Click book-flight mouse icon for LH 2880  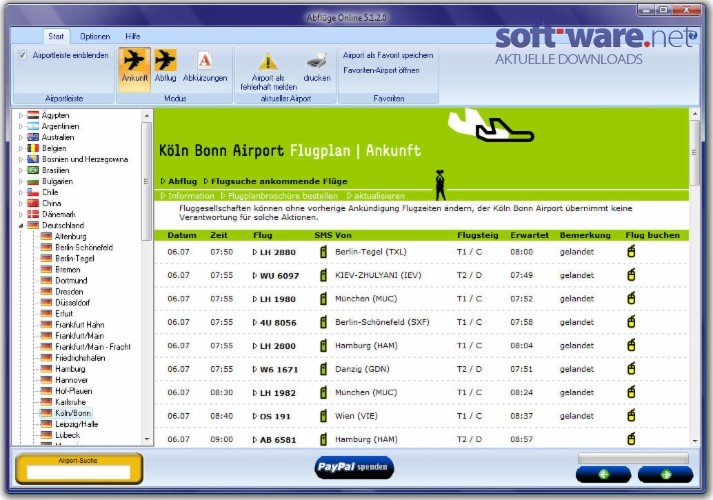[631, 251]
